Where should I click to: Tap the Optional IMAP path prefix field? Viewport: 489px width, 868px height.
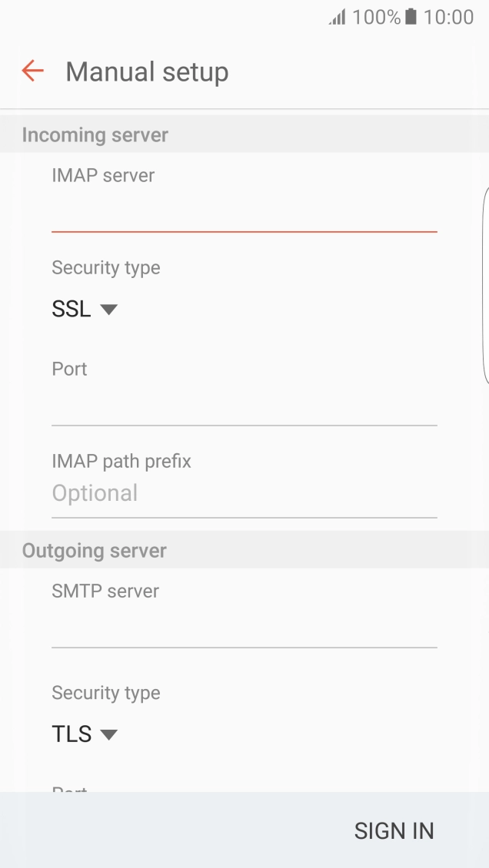tap(244, 492)
